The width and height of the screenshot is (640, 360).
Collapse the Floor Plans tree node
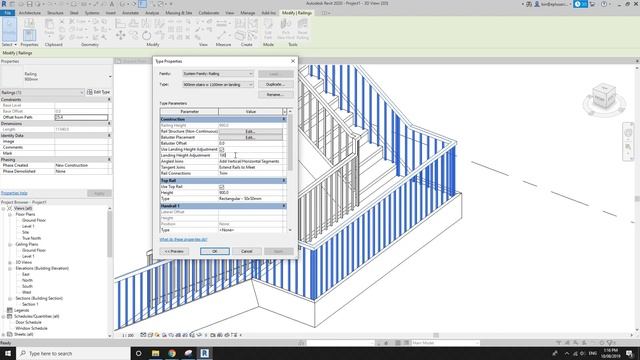pyautogui.click(x=10, y=214)
